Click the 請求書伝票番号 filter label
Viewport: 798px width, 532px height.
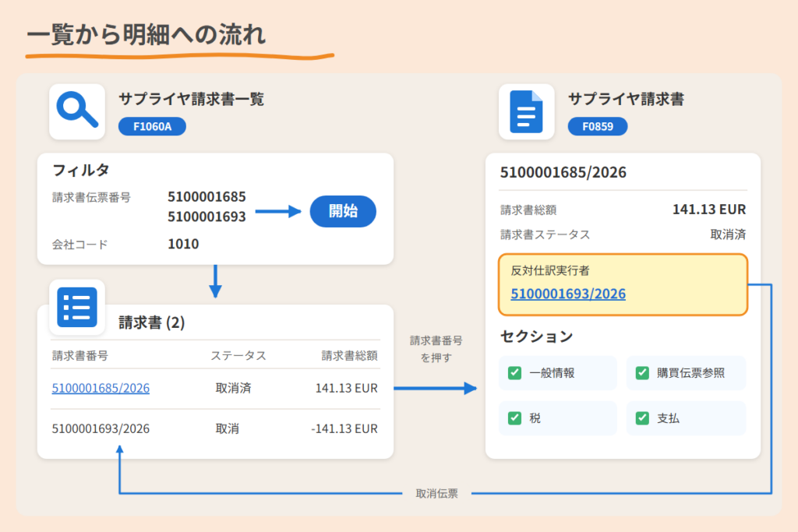[92, 197]
